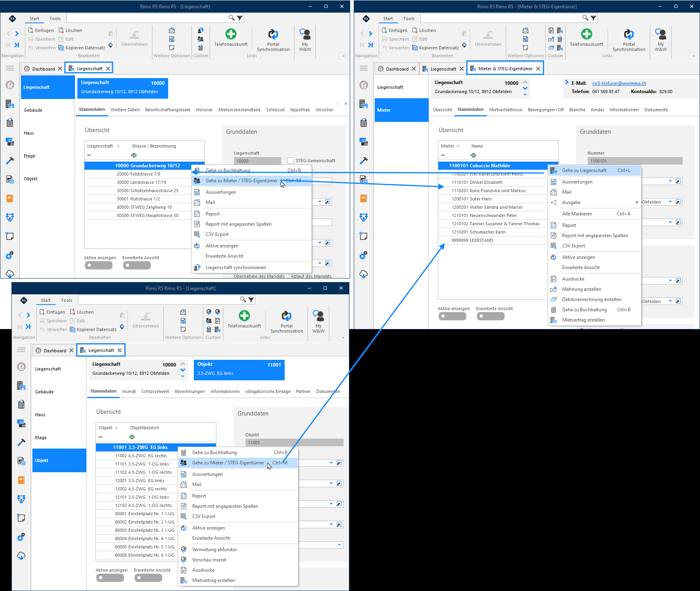
Task: Click search input field in top-left window
Action: coord(148,18)
